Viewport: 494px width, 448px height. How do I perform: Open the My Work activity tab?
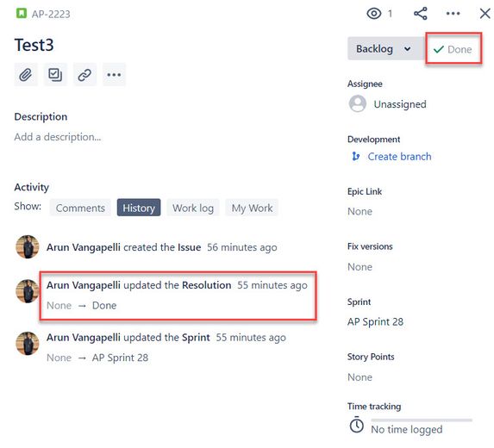(x=252, y=208)
